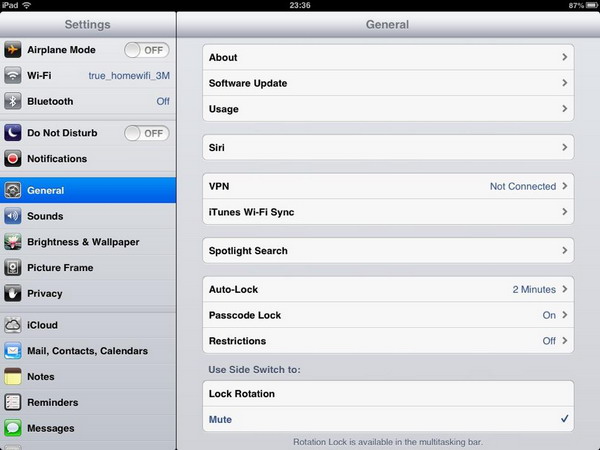Open the Usage row
Image resolution: width=600 pixels, height=450 pixels.
pyautogui.click(x=388, y=109)
